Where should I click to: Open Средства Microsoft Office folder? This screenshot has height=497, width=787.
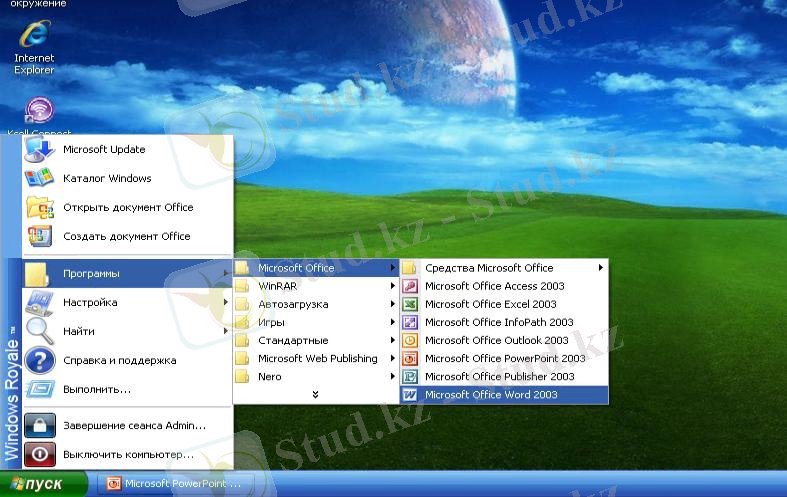point(504,268)
